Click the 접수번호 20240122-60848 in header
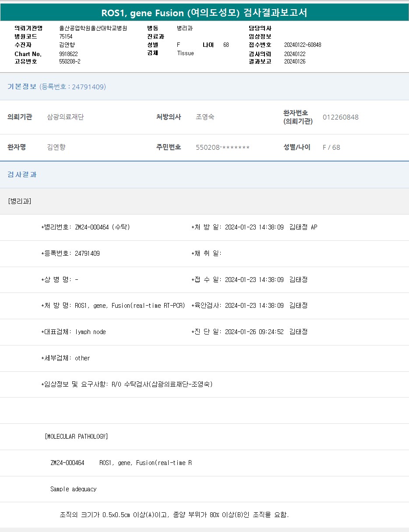Image resolution: width=409 pixels, height=532 pixels. (302, 45)
